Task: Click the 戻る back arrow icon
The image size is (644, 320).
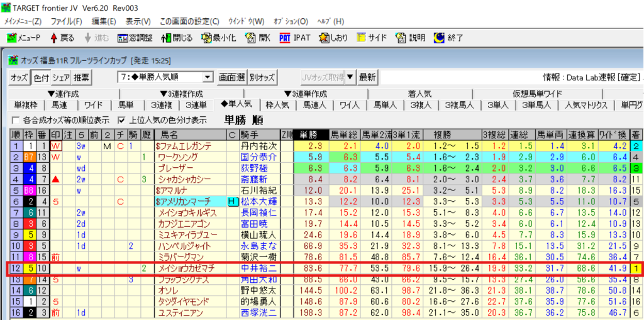Action: click(54, 38)
